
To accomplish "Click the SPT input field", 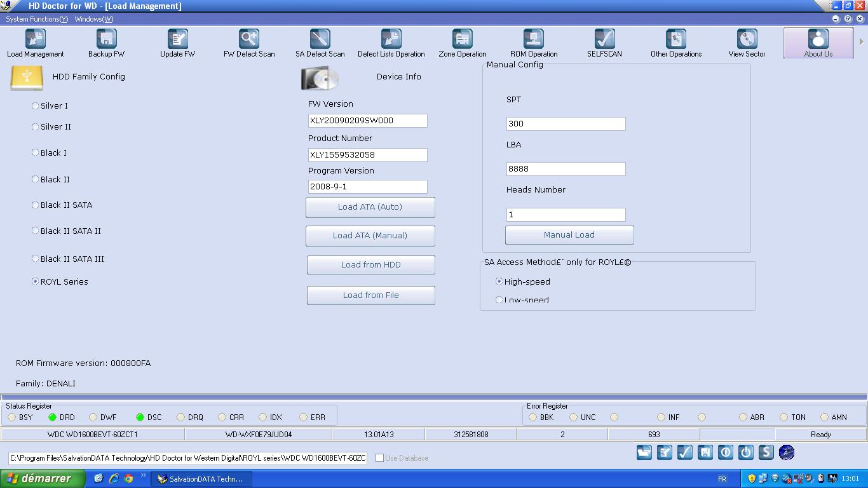I will point(566,124).
